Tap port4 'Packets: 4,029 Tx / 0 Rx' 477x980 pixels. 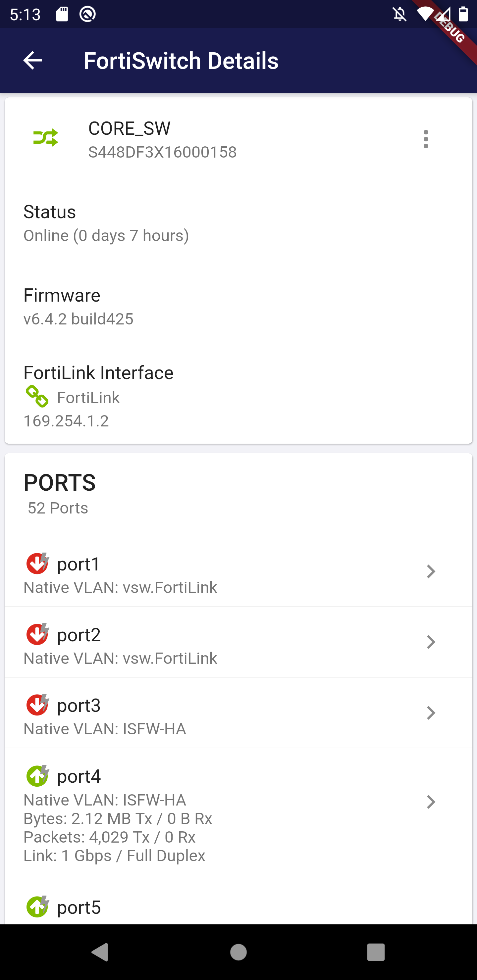click(110, 837)
